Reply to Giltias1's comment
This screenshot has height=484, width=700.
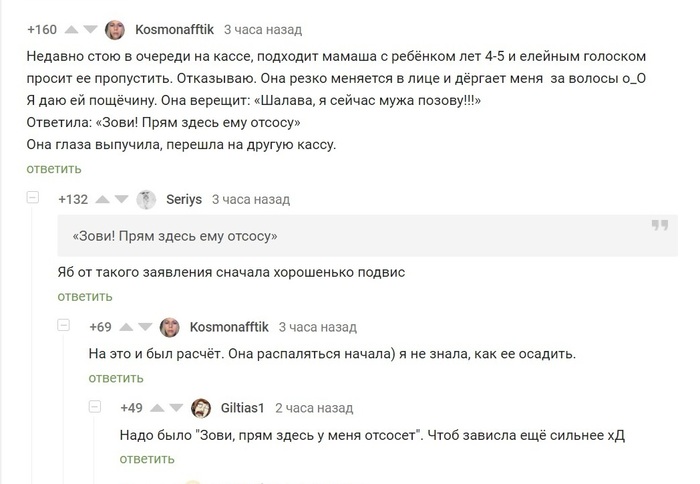[147, 459]
